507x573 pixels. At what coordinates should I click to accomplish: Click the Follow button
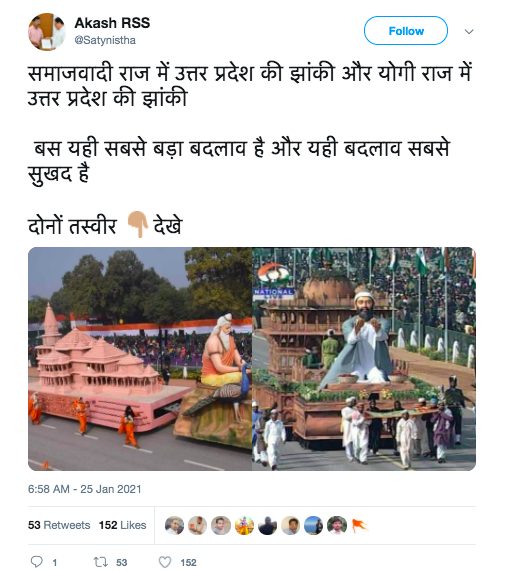(x=405, y=31)
